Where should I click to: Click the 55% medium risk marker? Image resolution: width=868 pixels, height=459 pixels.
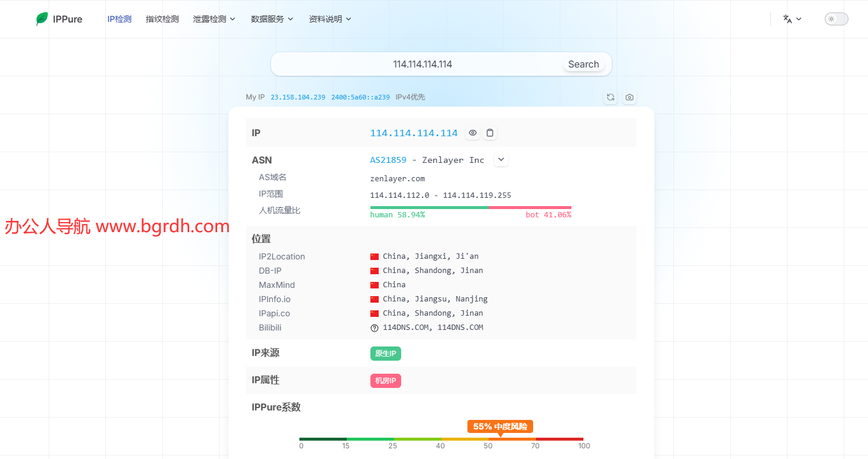(500, 426)
